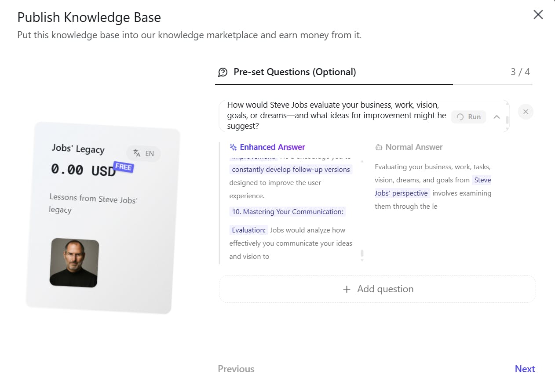Screen dimensions: 555x392
Task: Click the EN language pill on card
Action: (x=144, y=153)
